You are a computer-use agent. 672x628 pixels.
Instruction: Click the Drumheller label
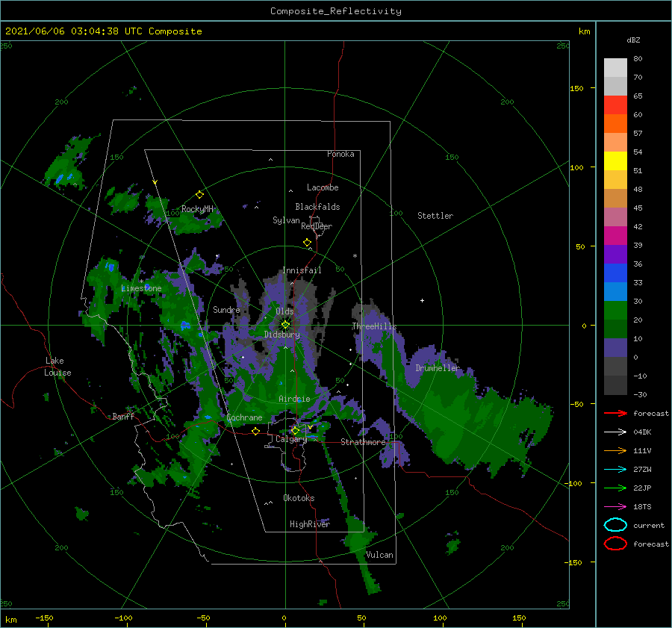438,368
